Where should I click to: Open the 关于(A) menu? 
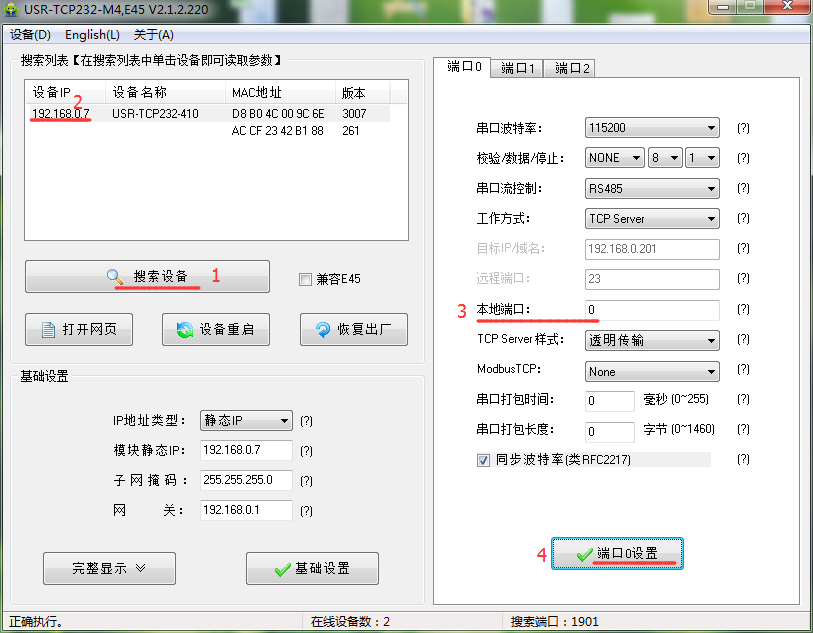(x=153, y=35)
